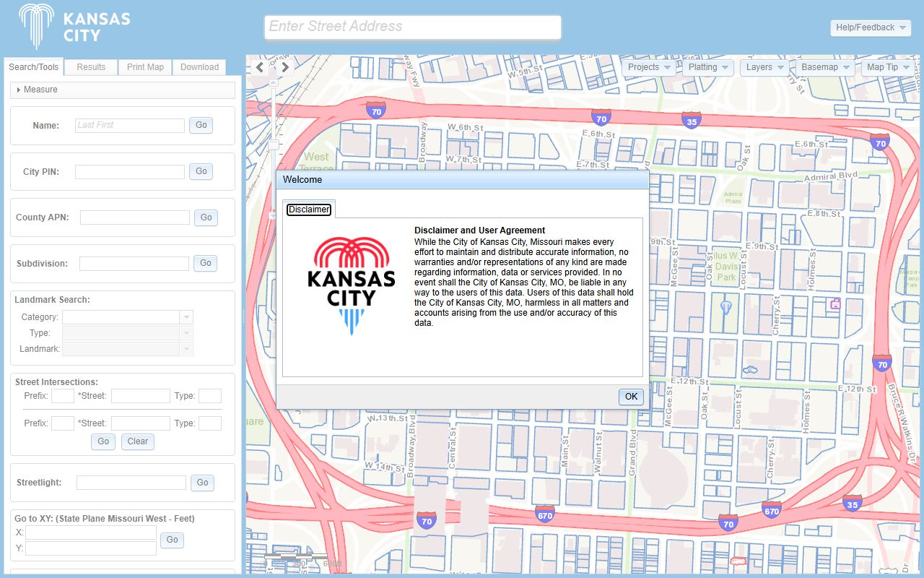Click the Kansas City logo in header

75,27
